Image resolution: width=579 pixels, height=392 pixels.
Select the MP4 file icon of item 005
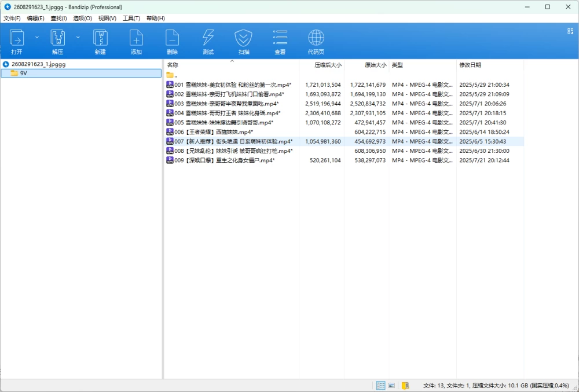(170, 122)
